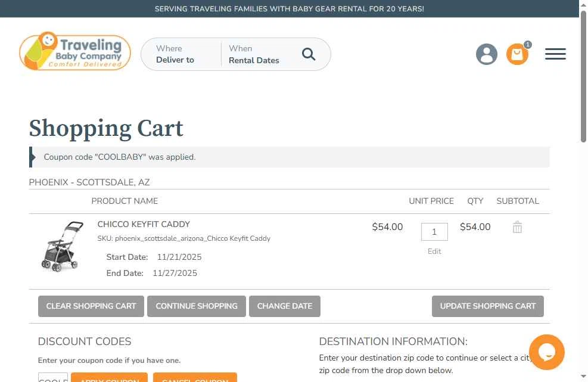Select the Phoenix - Scottsdale, AZ text
This screenshot has width=588, height=382.
point(89,182)
